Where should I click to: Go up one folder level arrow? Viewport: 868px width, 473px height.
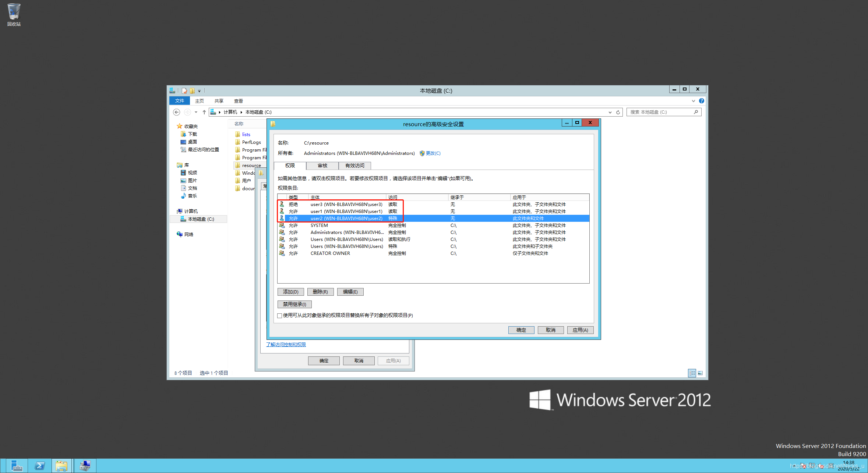click(x=204, y=112)
